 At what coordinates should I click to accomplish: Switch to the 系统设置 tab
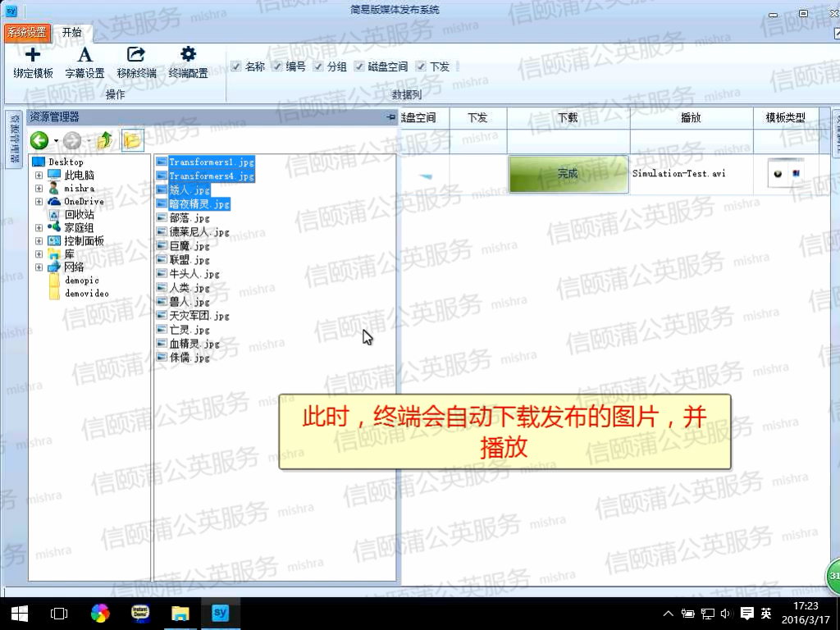pyautogui.click(x=27, y=33)
